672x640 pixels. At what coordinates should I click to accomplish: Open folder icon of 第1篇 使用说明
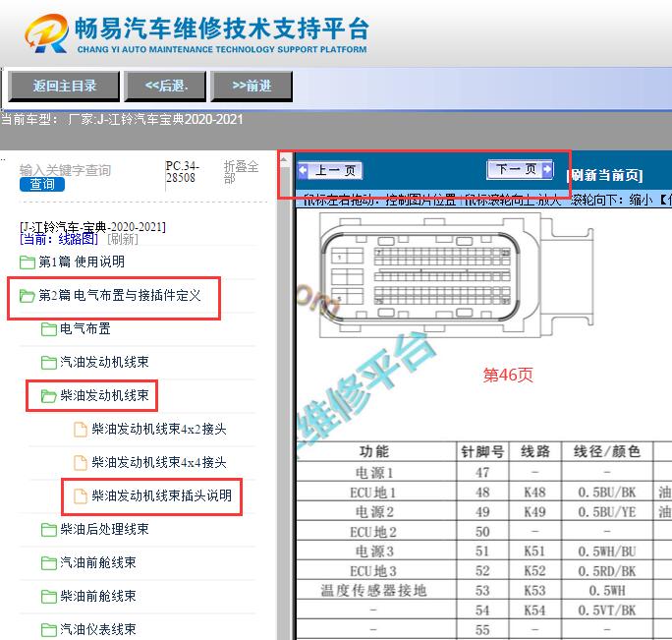[28, 262]
